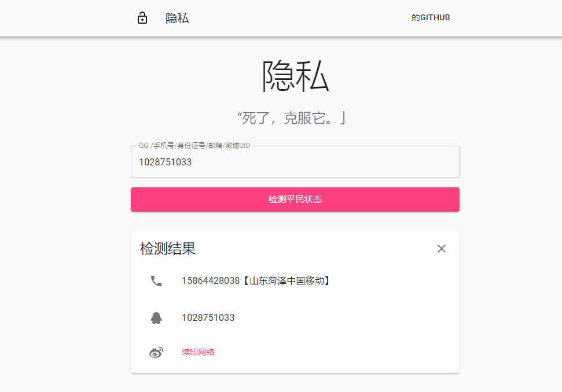Open the 续印网络 Weibo link

pos(198,352)
